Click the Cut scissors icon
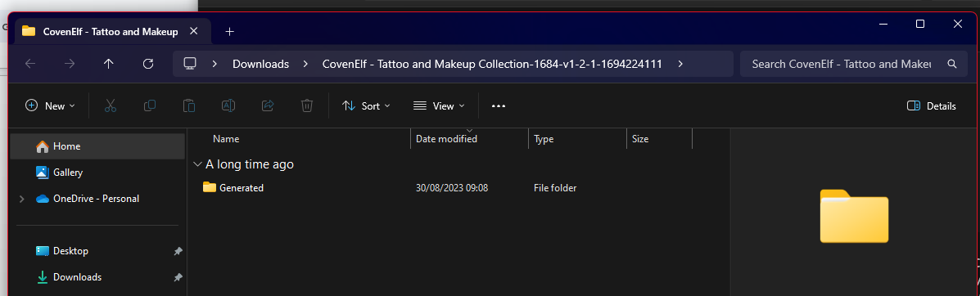This screenshot has height=296, width=980. click(111, 105)
